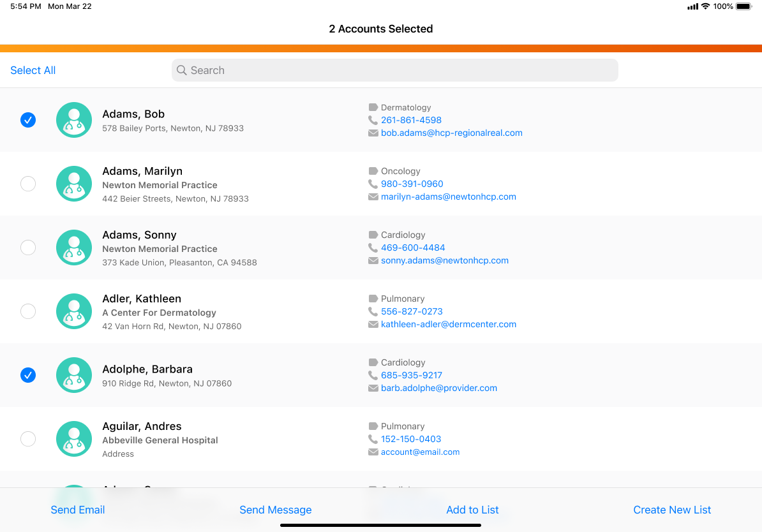Viewport: 762px width, 532px height.
Task: Select the Aguilar, Andres account checkbox
Action: (x=28, y=439)
